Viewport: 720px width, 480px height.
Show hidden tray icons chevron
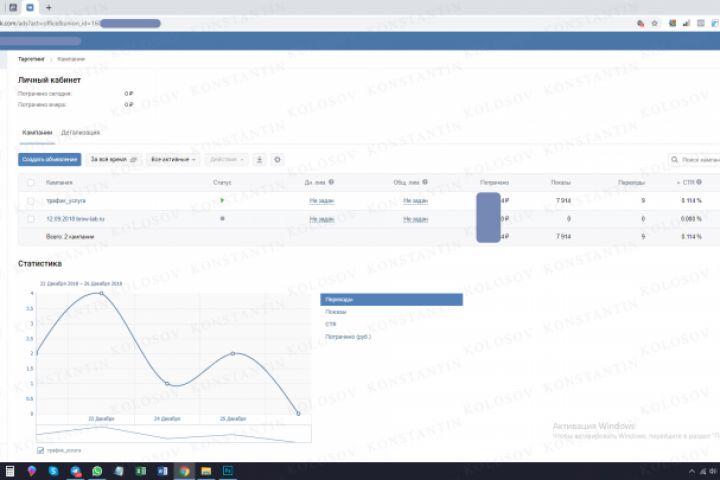(x=692, y=471)
